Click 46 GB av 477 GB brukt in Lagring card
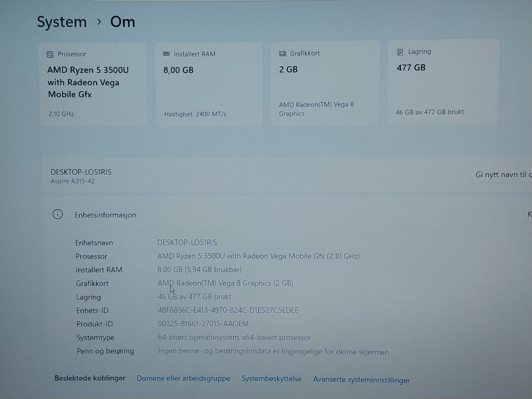 (429, 112)
